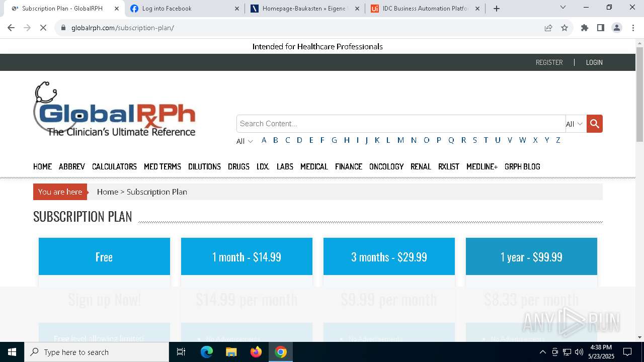
Task: Open Windows notification center
Action: pyautogui.click(x=627, y=352)
